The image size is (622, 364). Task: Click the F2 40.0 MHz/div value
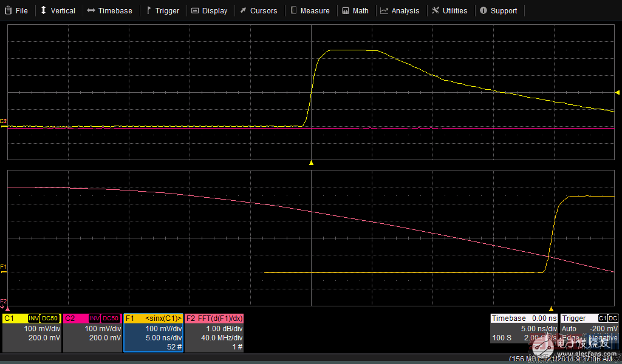[x=222, y=338]
